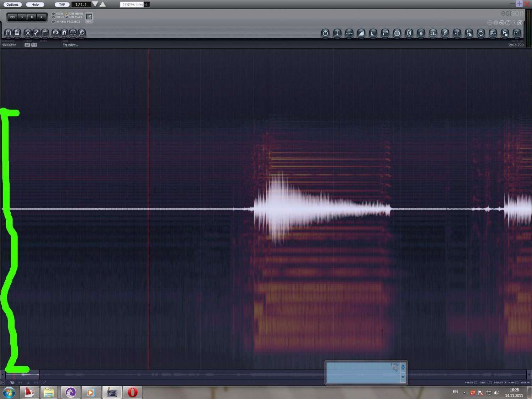Image resolution: width=532 pixels, height=399 pixels.
Task: Adjust the 100% Level slider
Action: point(135,5)
